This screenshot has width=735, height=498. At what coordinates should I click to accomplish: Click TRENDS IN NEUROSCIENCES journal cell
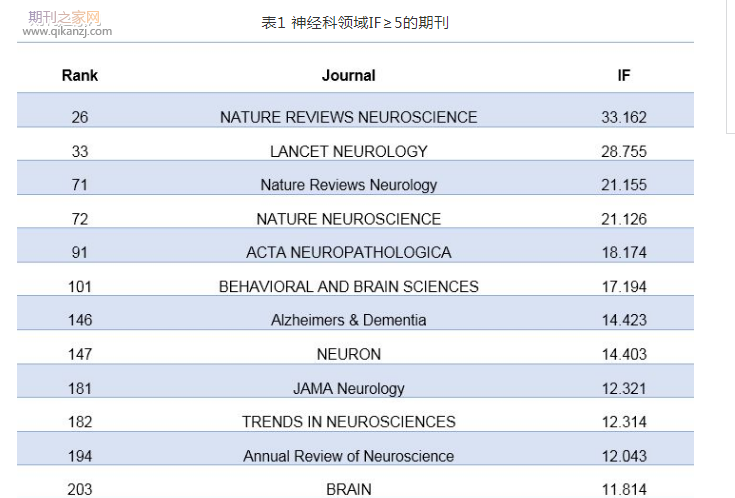pos(349,422)
